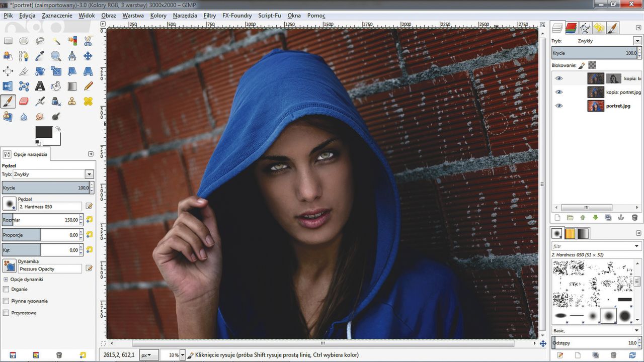Select the Flip tool
The image size is (644, 362).
[8, 86]
